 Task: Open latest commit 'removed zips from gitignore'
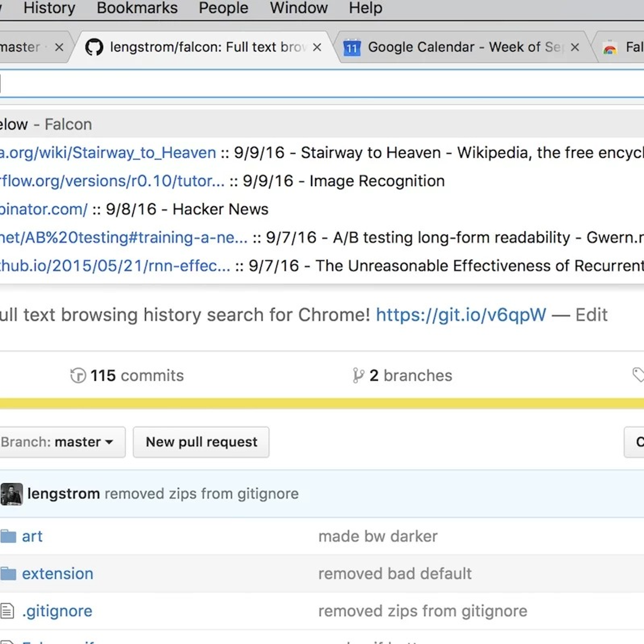click(x=202, y=494)
